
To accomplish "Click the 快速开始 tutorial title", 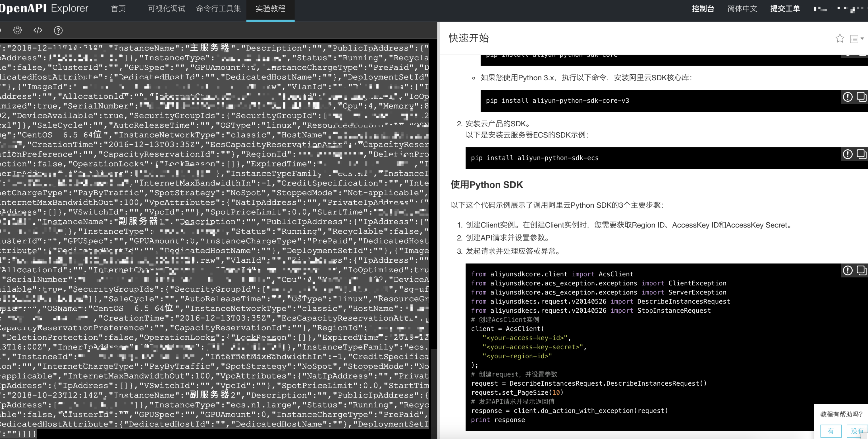I will (469, 38).
